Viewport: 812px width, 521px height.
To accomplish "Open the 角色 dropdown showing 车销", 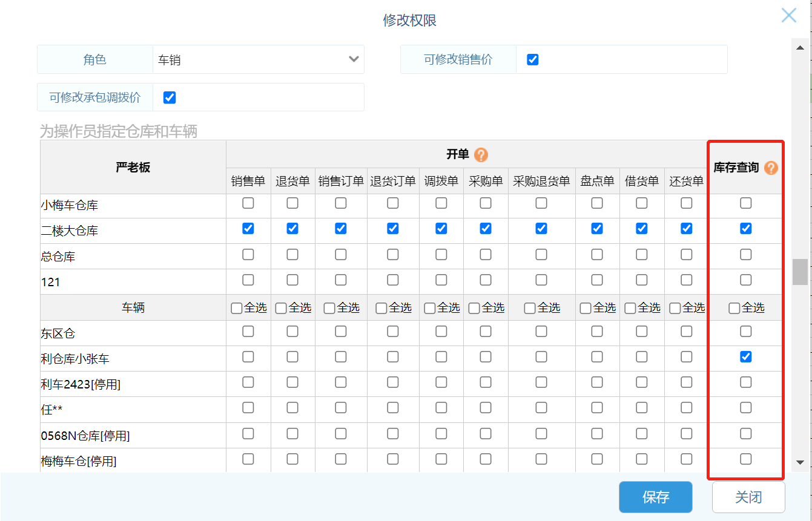I will point(259,59).
